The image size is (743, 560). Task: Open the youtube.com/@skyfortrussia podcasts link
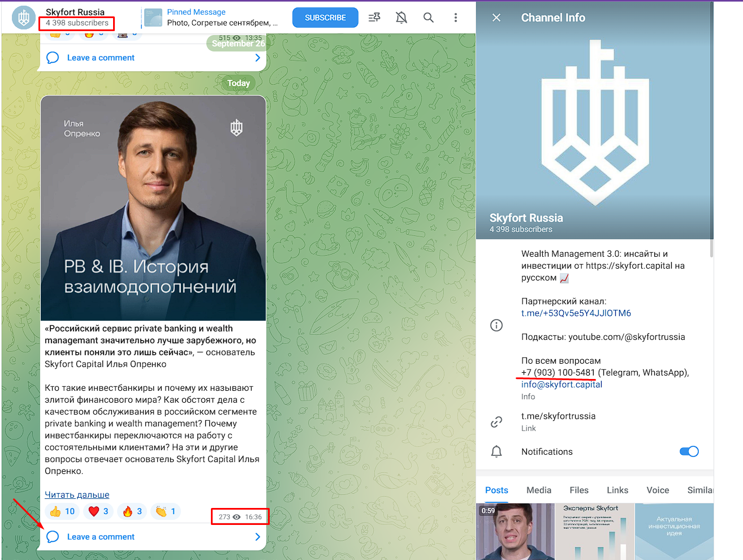click(627, 337)
